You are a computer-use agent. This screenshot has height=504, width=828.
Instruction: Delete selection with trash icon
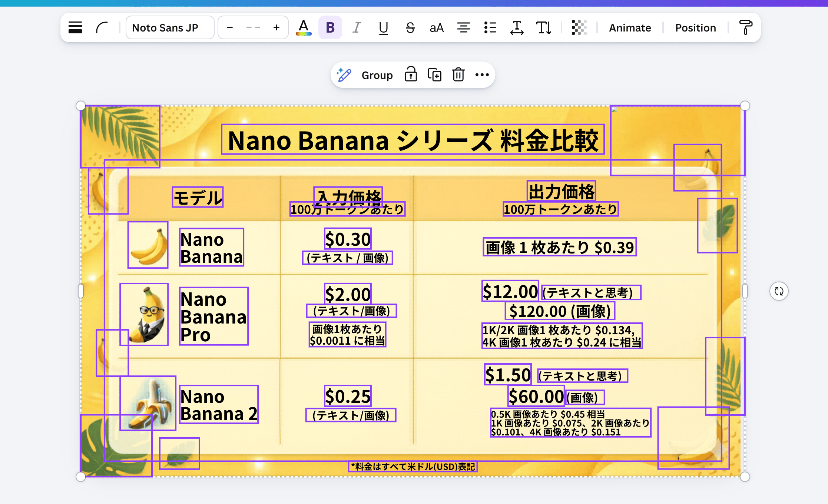pos(458,75)
